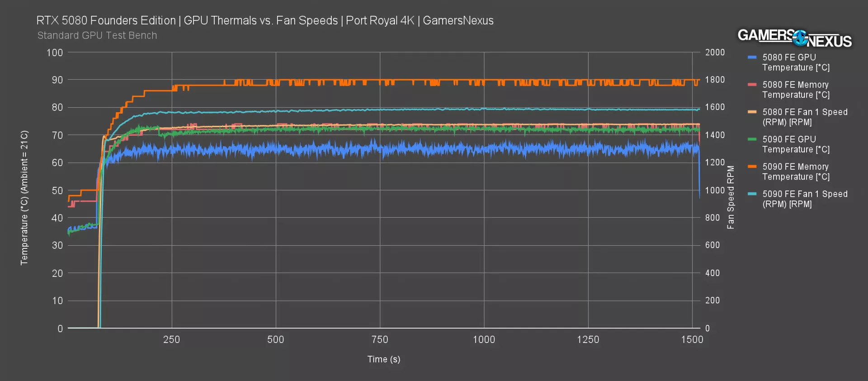
Task: Select the 5080 FE Memory Temperature legend label
Action: tap(796, 90)
